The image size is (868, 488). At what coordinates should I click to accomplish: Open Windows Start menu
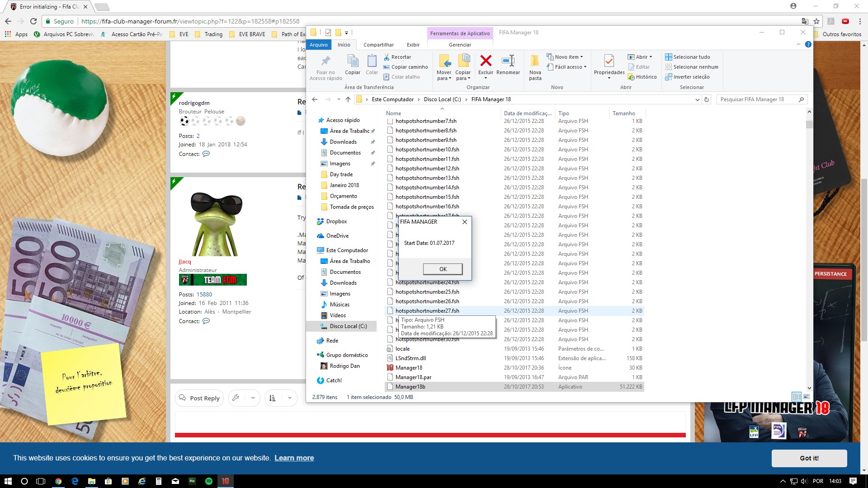pyautogui.click(x=8, y=481)
